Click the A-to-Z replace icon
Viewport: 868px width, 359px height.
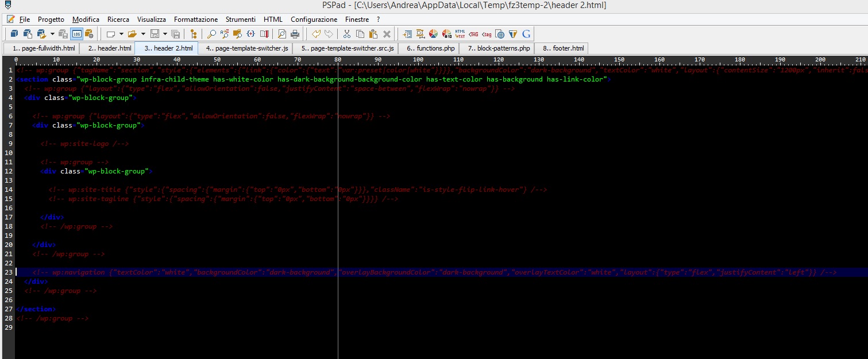225,34
